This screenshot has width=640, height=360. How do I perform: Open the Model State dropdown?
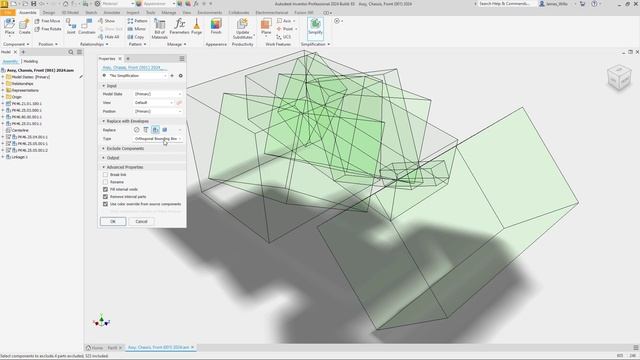pyautogui.click(x=158, y=94)
